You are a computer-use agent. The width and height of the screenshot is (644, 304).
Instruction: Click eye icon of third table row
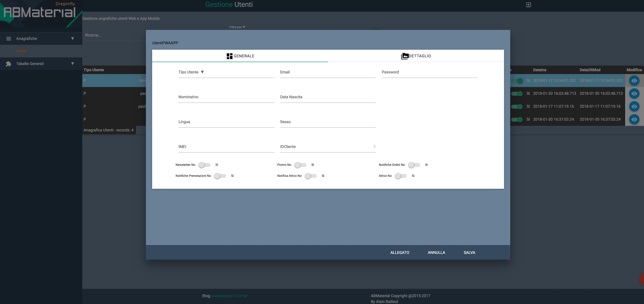634,107
